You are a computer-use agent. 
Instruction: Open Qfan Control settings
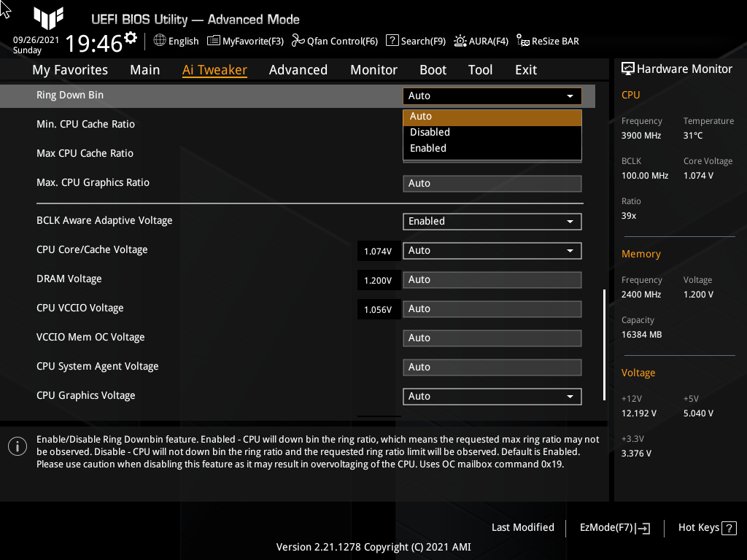pos(335,41)
